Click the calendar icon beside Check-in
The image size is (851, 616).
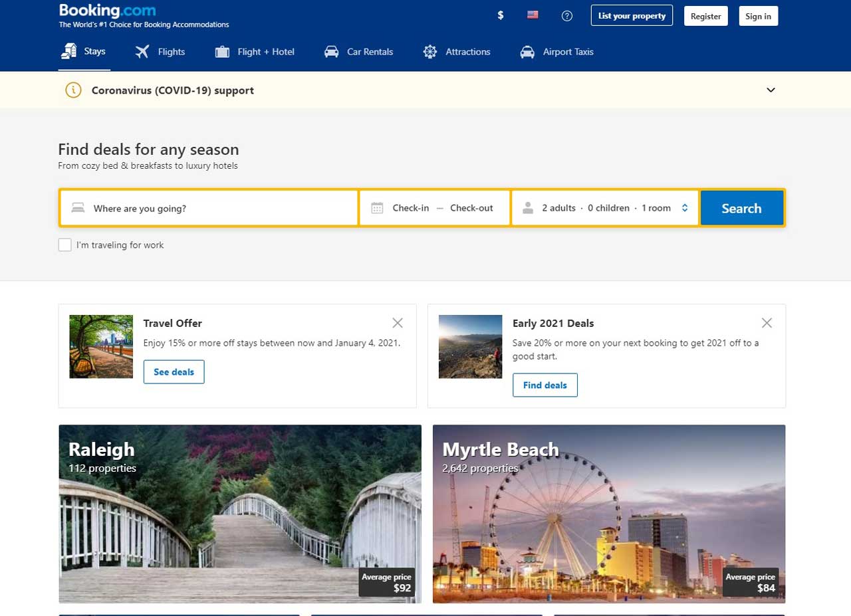coord(377,208)
